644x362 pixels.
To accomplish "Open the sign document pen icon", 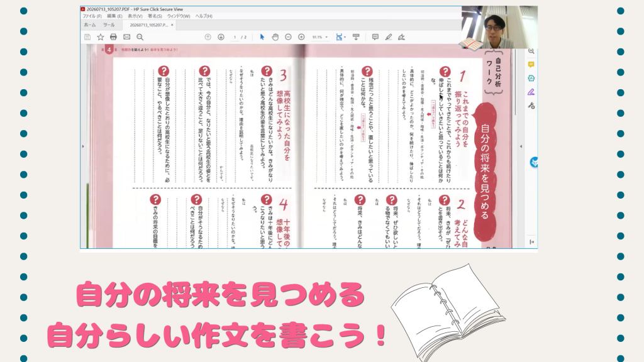I will [402, 37].
